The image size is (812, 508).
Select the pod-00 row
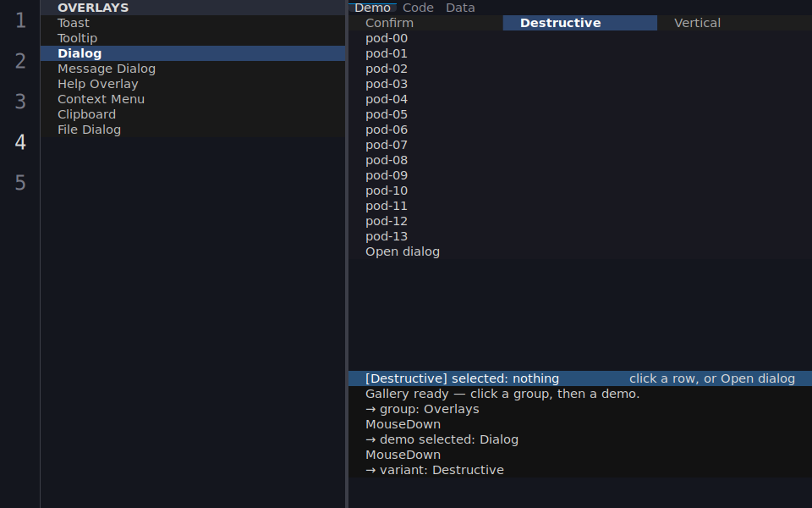point(580,38)
